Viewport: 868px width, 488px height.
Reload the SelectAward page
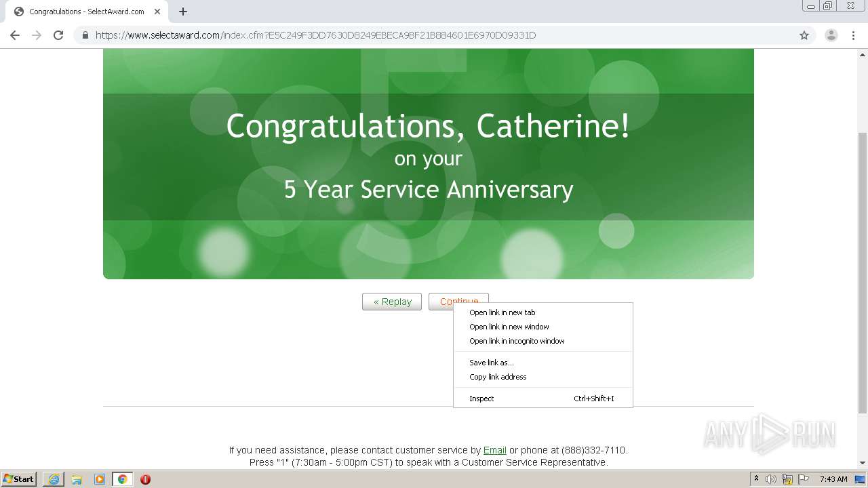[58, 35]
